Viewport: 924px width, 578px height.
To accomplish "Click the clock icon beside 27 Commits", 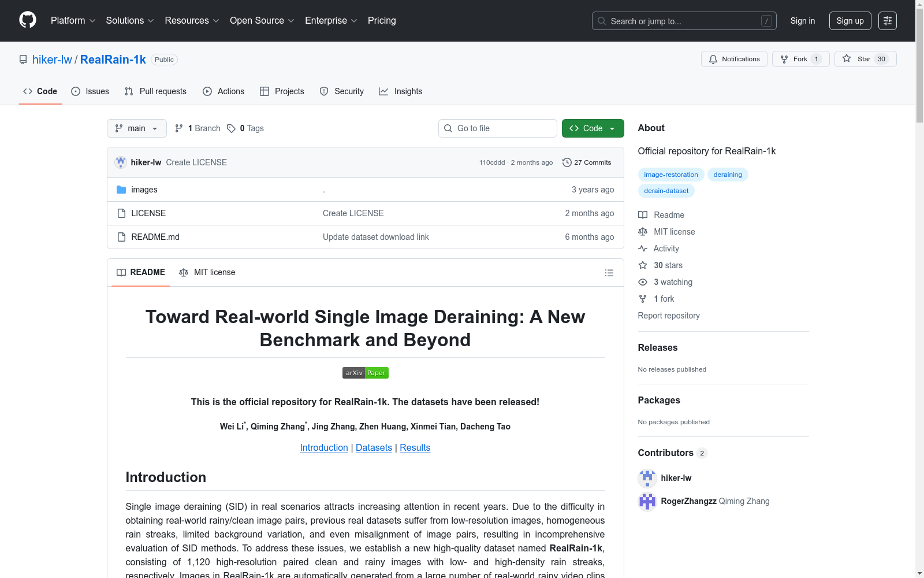I will [x=567, y=162].
